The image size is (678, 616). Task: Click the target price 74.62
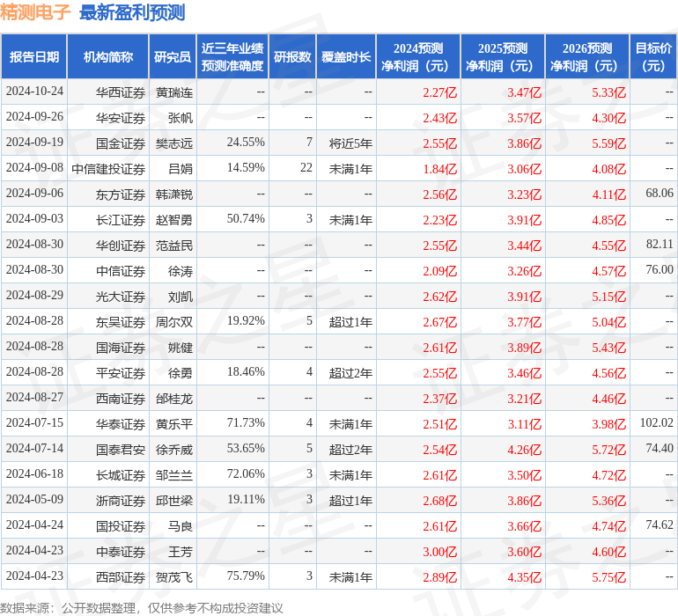pyautogui.click(x=660, y=524)
